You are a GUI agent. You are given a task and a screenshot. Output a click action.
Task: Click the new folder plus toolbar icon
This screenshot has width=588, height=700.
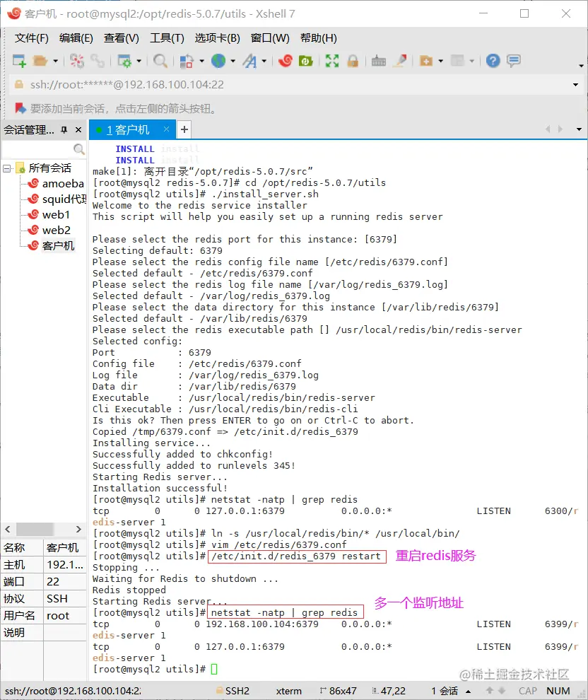(426, 61)
